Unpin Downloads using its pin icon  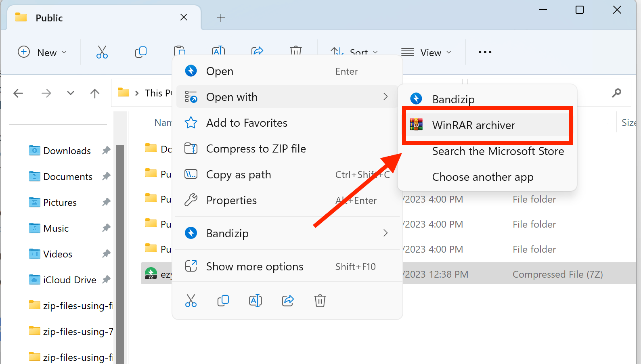[106, 151]
